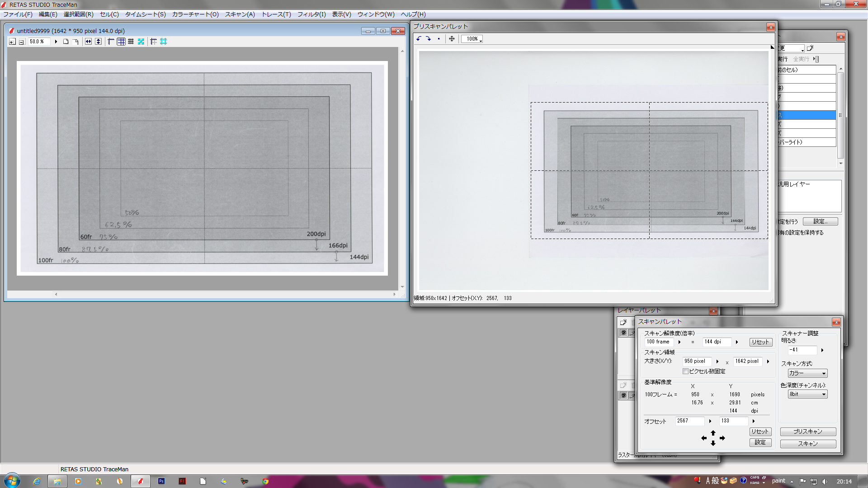Toggle the cyan grid display icon
The width and height of the screenshot is (868, 488).
[141, 42]
